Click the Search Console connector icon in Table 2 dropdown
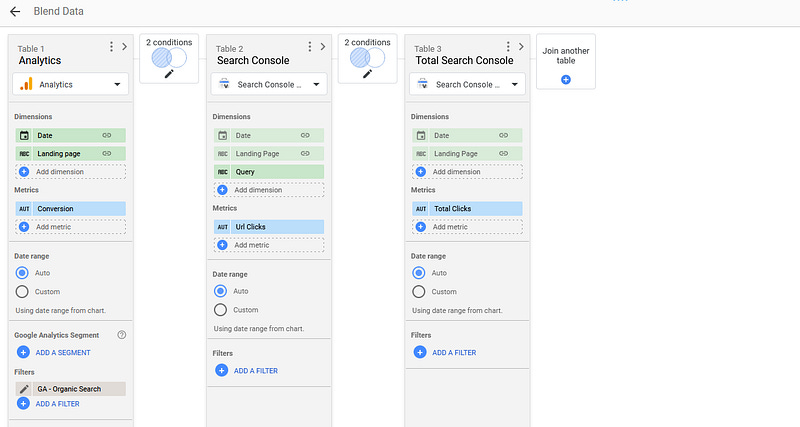 coord(224,84)
